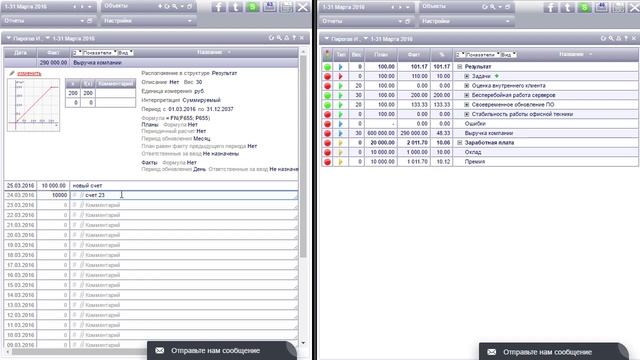The width and height of the screenshot is (640, 360).
Task: Click left Отправьте нам сообщение button
Action: tap(221, 351)
